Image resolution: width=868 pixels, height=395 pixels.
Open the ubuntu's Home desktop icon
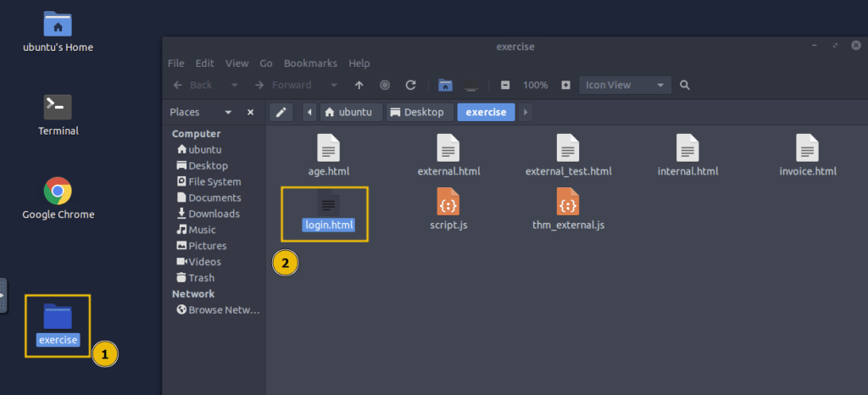point(58,31)
